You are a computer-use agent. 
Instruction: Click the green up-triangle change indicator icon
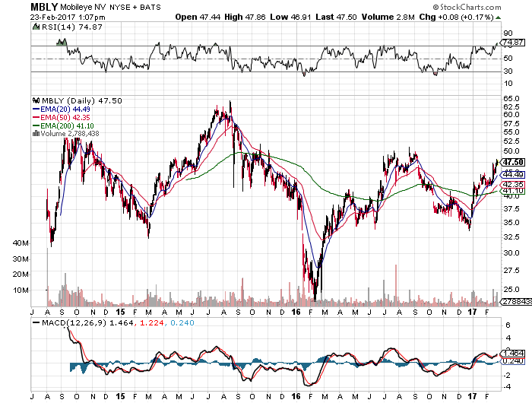[x=498, y=17]
